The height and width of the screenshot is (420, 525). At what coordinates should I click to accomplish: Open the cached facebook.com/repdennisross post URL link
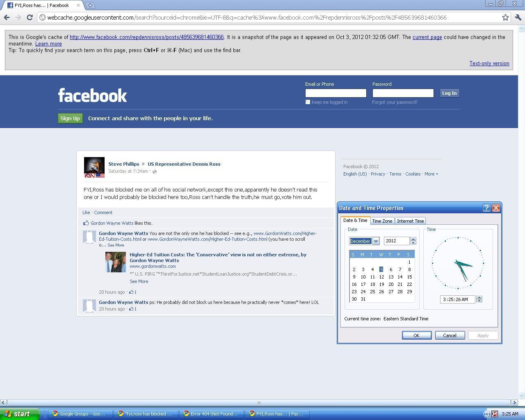[147, 37]
